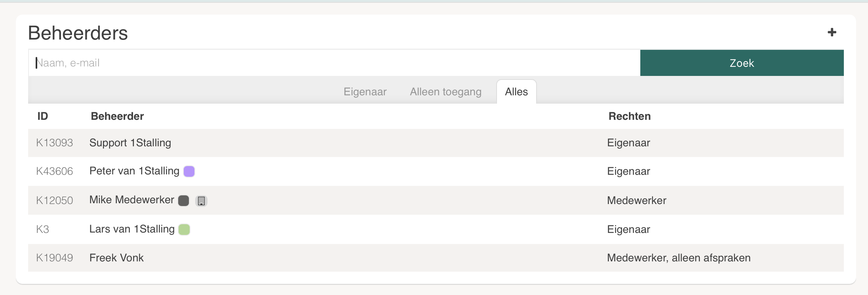Click dark gray swatch beside Mike Medewerker

(183, 200)
